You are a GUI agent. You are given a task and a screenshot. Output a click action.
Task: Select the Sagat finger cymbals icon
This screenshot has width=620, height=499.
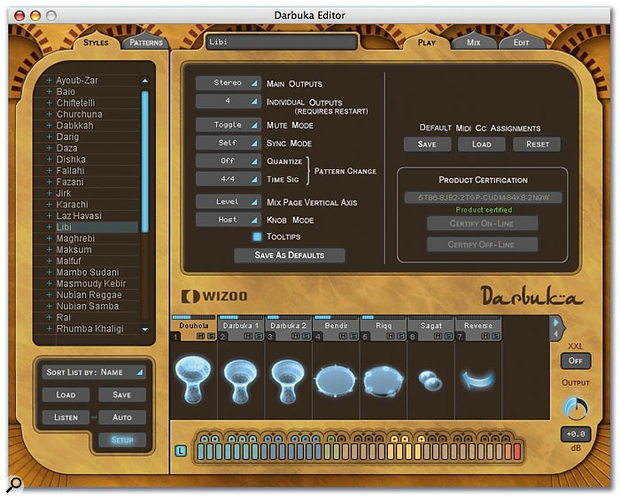click(431, 380)
